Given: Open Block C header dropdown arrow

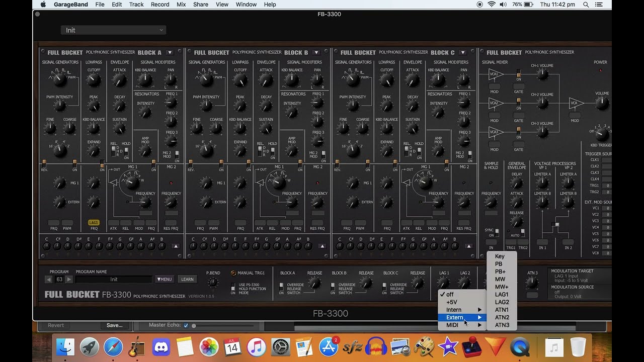Looking at the screenshot, I should 462,52.
